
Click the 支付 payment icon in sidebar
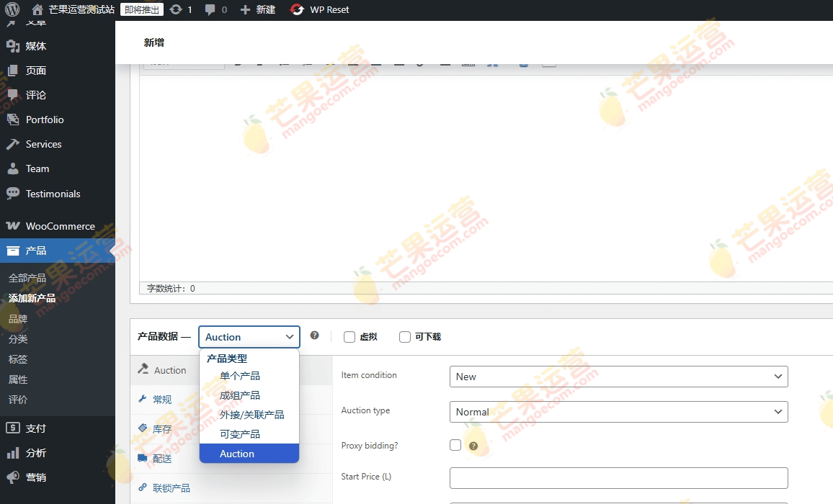[x=13, y=428]
